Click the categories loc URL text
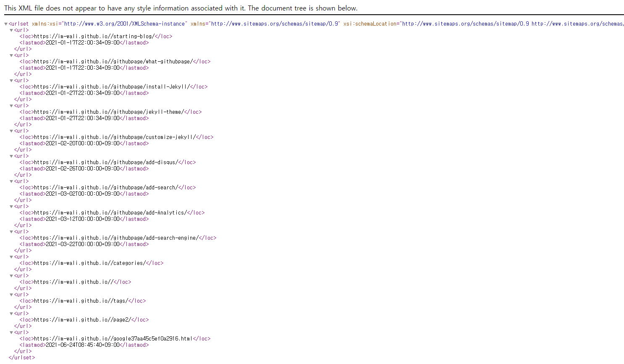Image resolution: width=624 pixels, height=364 pixels. point(90,263)
